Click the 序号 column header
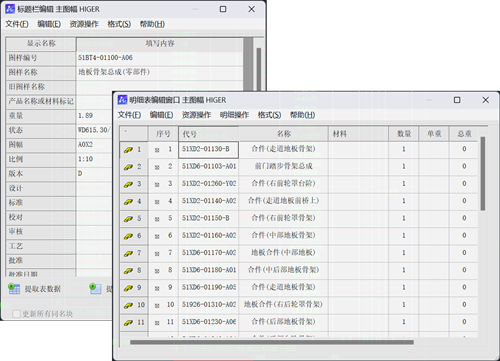500x361 pixels. pos(163,134)
